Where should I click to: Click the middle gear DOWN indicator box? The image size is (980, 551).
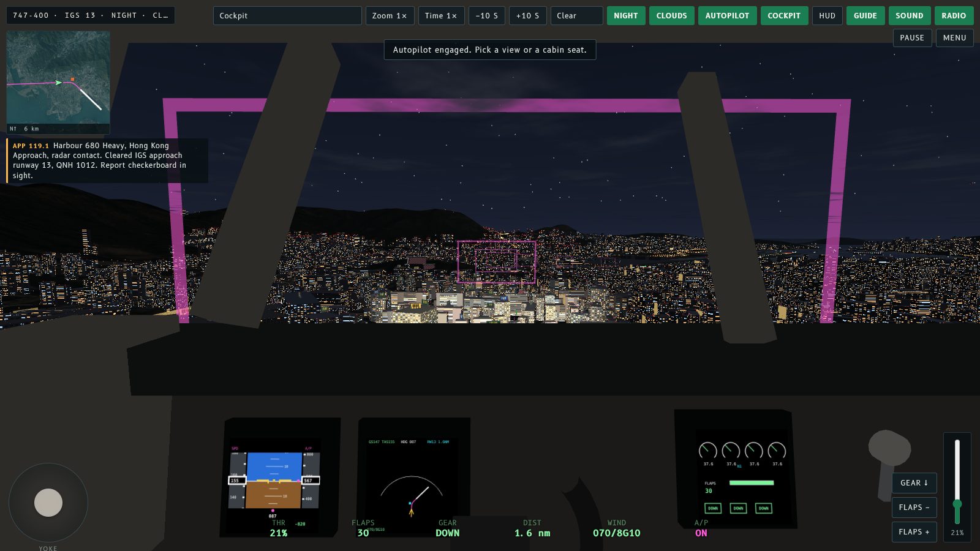[x=738, y=508]
